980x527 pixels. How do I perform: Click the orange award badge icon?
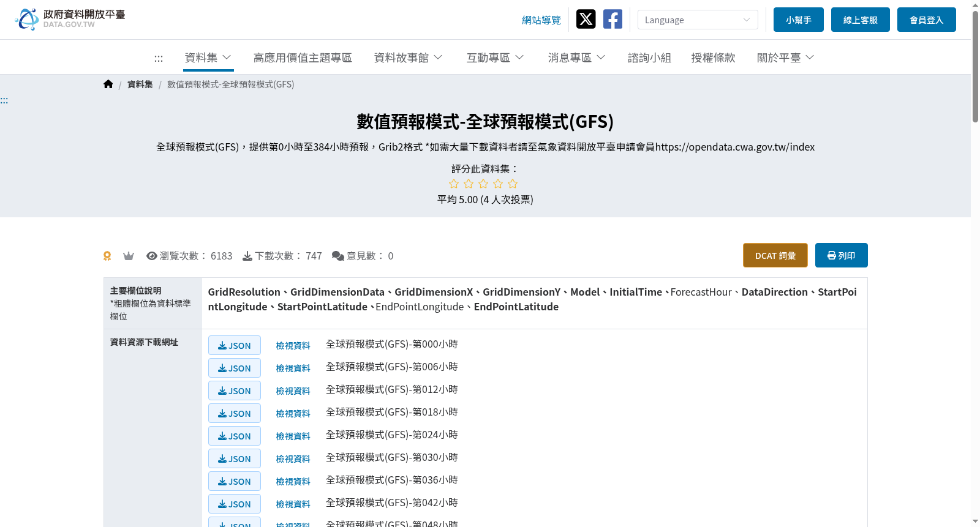coord(107,256)
